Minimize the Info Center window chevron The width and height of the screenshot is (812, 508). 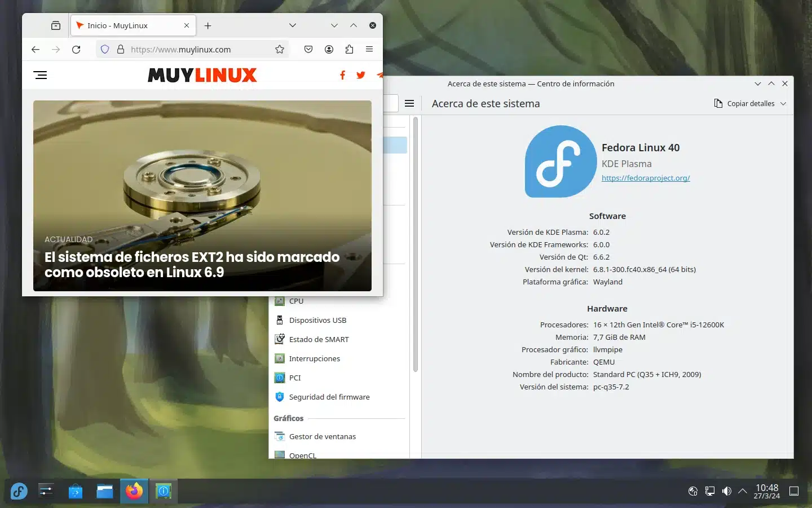point(758,84)
